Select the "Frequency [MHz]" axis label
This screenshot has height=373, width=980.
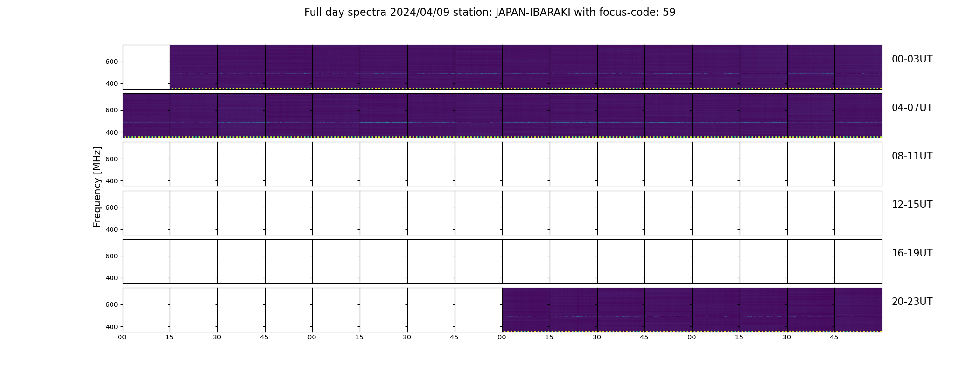[97, 186]
